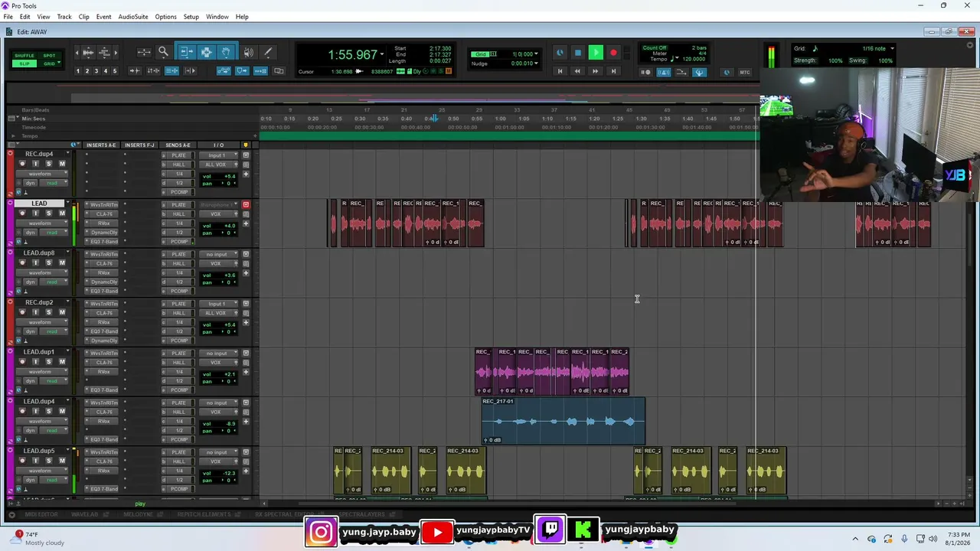Click the LEAD.dup4 track color strip
The image size is (980, 551).
(10, 421)
